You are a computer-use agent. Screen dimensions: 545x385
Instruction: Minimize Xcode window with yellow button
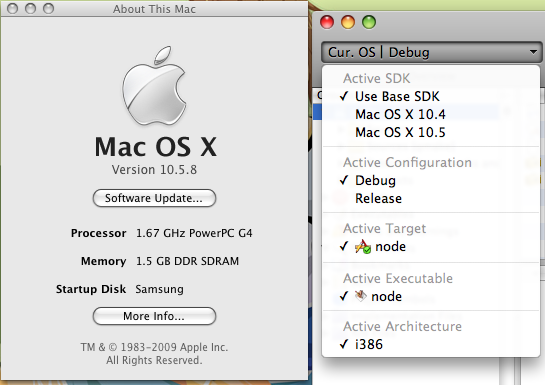[x=348, y=22]
